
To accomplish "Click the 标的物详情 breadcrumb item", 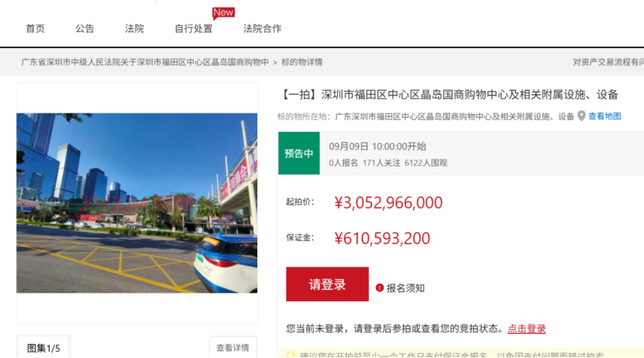I will pyautogui.click(x=301, y=62).
